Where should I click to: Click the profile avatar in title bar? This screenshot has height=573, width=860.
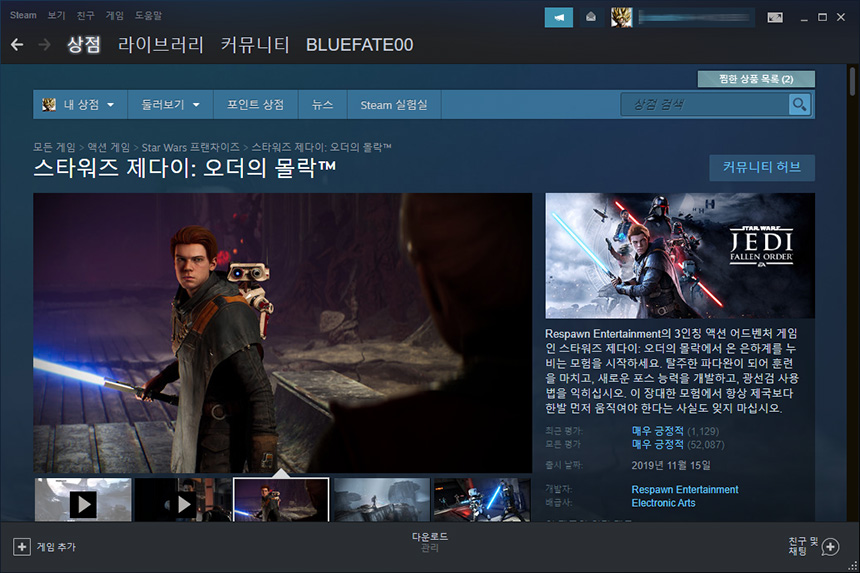pos(621,18)
